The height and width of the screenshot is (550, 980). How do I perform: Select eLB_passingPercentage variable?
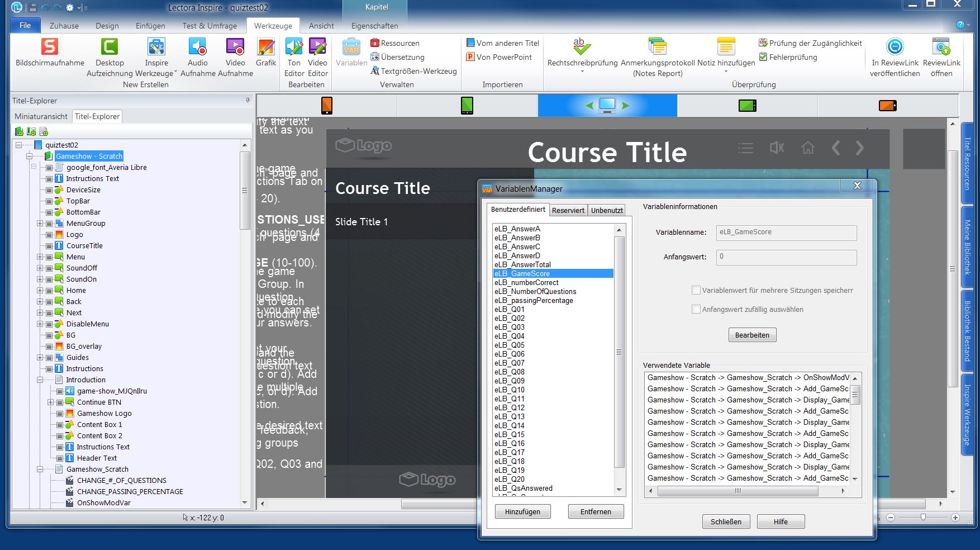coord(534,300)
